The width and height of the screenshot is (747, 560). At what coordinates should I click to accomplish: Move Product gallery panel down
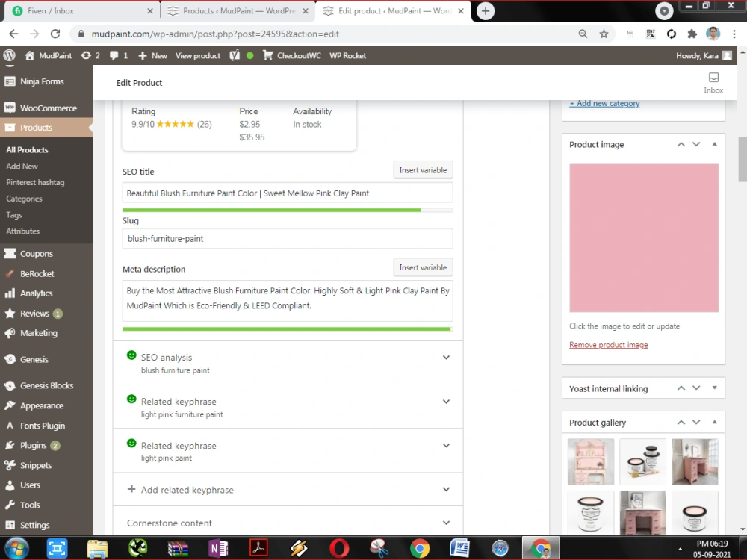coord(696,423)
